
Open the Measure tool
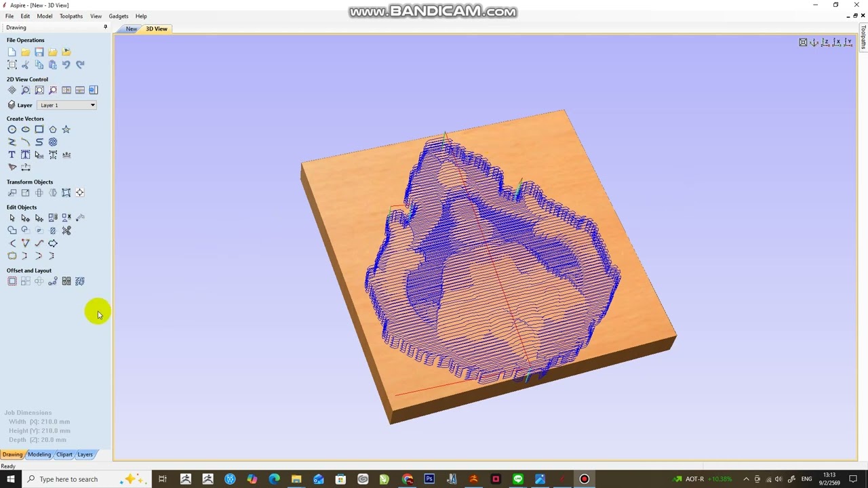[79, 218]
